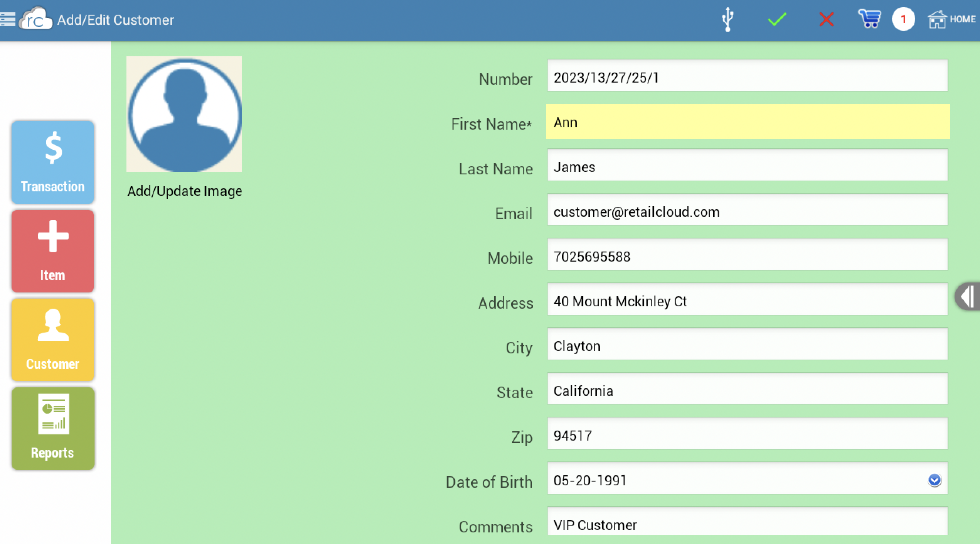Click the Zip field containing 94517
Image resolution: width=980 pixels, height=544 pixels.
pos(748,433)
